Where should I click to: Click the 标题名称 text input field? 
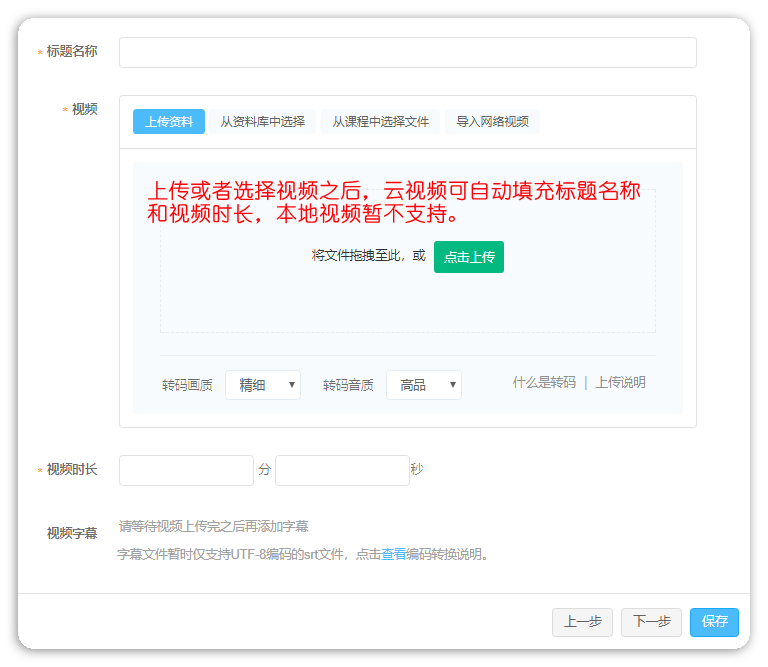(x=407, y=52)
